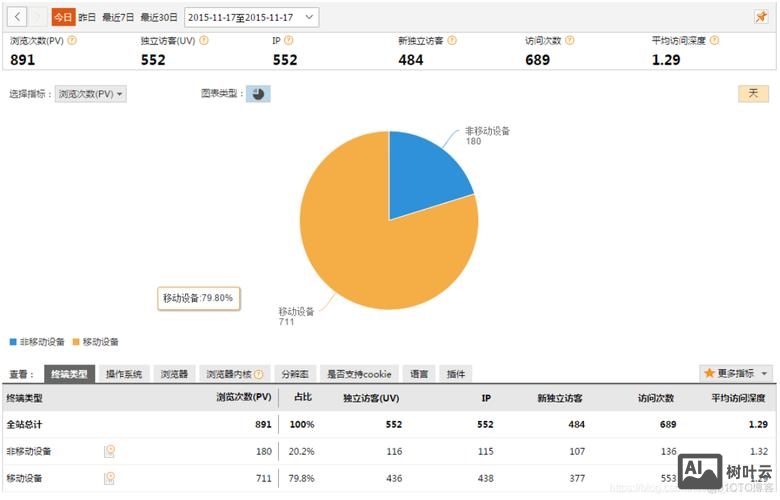This screenshot has height=500, width=780.
Task: Switch to 分辨率 tab
Action: (x=295, y=374)
